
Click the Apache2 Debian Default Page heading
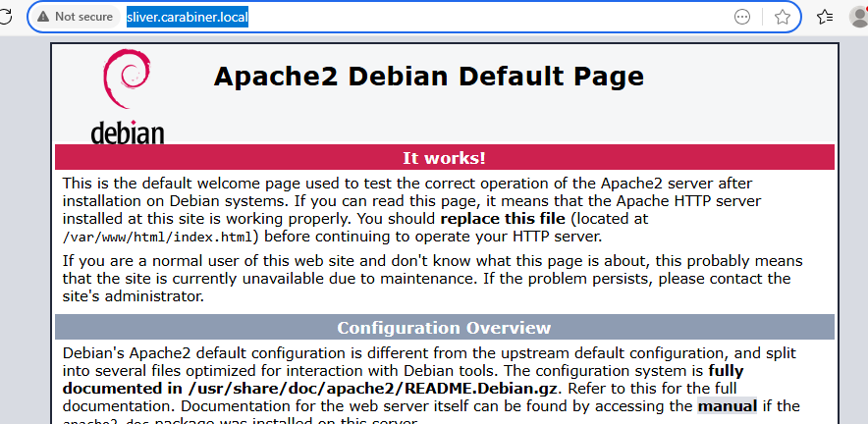tap(428, 76)
